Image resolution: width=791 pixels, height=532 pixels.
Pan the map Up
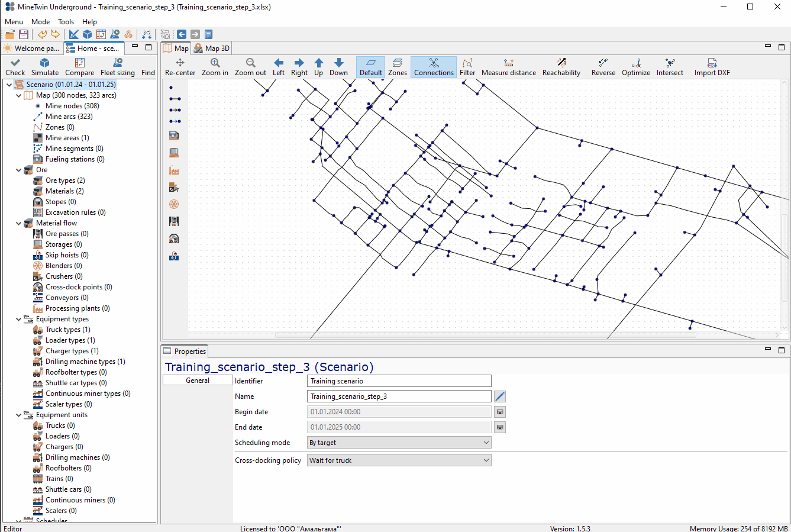319,67
